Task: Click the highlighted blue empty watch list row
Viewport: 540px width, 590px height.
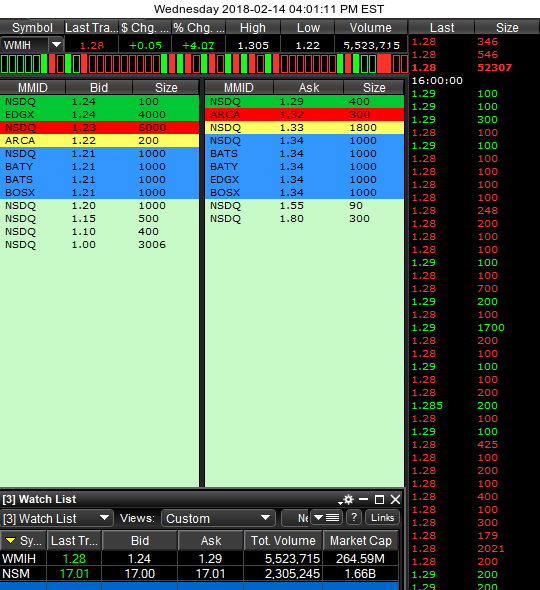Action: 199,586
